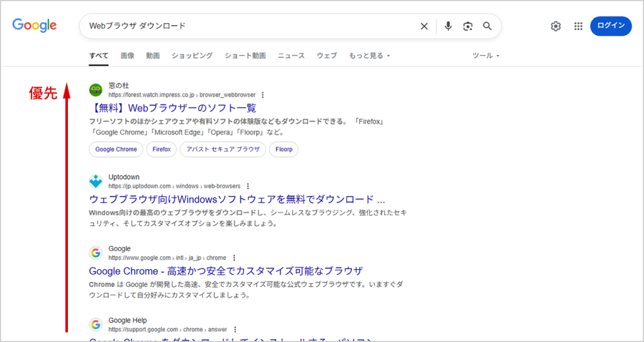Click snippet starting Windows向けの最高のウェブブラウザ
The height and width of the screenshot is (342, 644).
pos(248,218)
